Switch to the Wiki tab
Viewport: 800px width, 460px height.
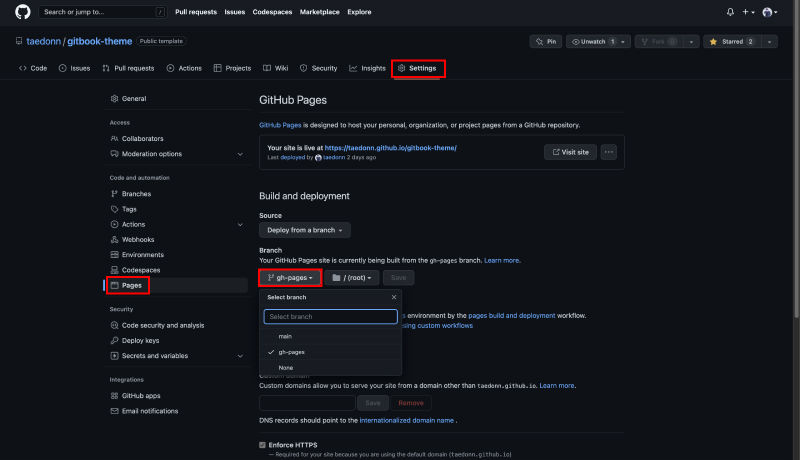tap(276, 68)
